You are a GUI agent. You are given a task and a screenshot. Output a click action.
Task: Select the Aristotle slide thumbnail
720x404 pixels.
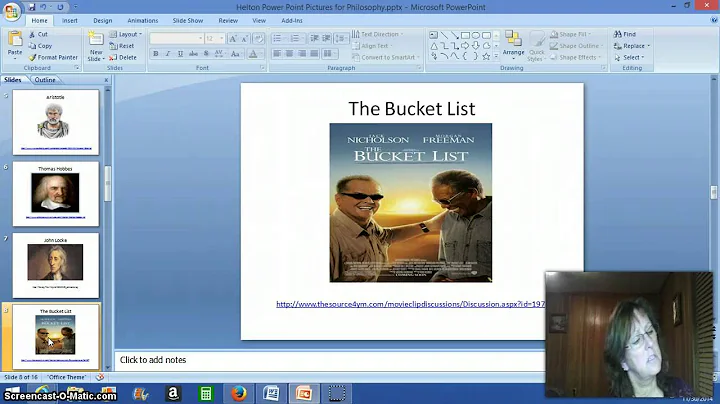56,122
